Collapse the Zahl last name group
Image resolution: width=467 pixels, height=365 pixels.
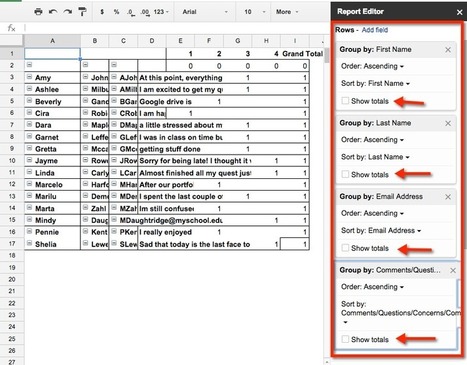(86, 208)
